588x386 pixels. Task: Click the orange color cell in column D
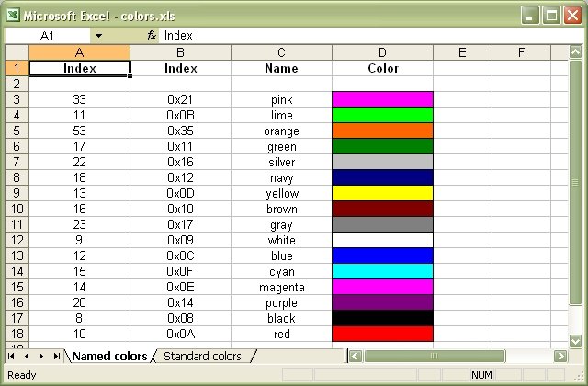coord(382,131)
